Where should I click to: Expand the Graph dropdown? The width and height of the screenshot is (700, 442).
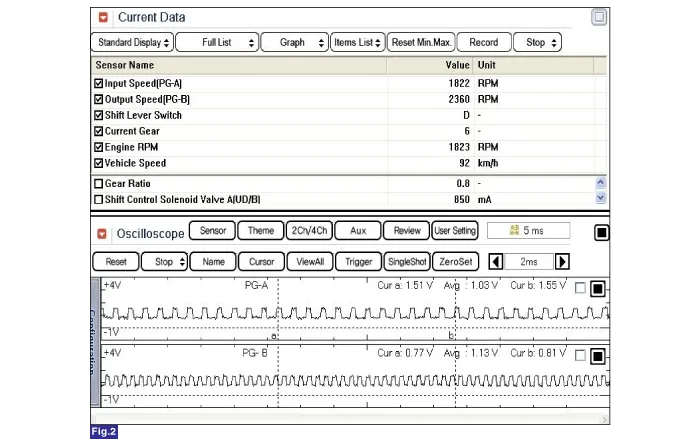[x=295, y=42]
